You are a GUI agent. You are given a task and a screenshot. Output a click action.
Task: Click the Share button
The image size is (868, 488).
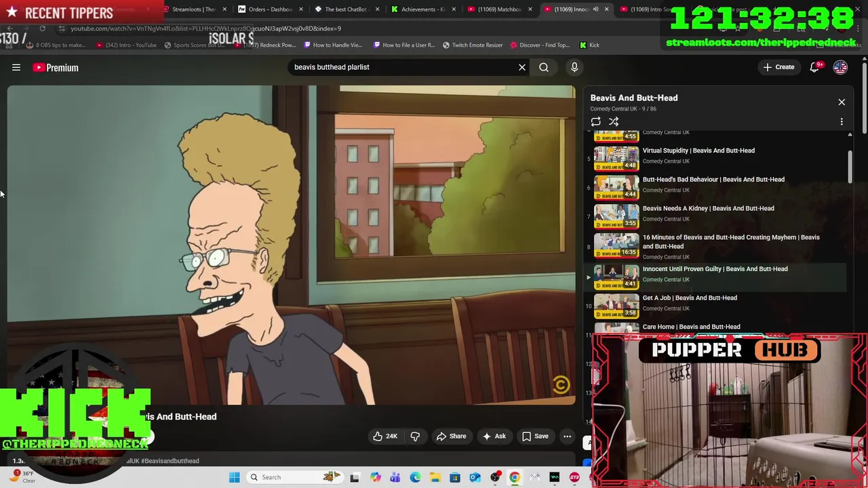(451, 436)
